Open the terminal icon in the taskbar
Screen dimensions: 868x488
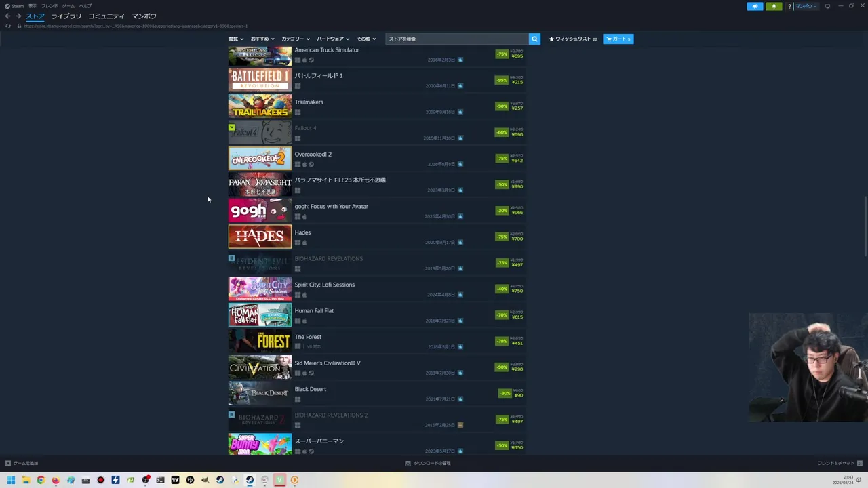click(160, 480)
